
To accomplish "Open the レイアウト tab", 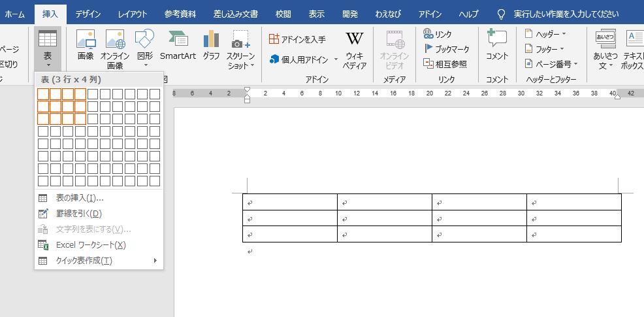I will 132,14.
